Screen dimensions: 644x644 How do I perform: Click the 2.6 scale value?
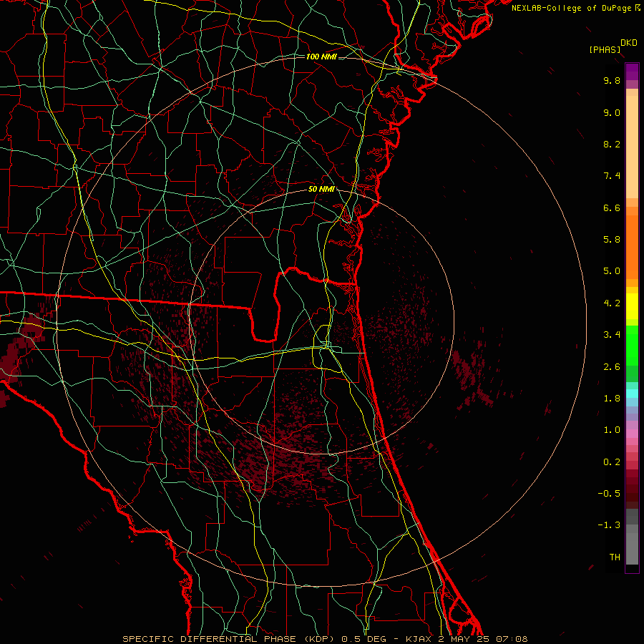tap(612, 367)
